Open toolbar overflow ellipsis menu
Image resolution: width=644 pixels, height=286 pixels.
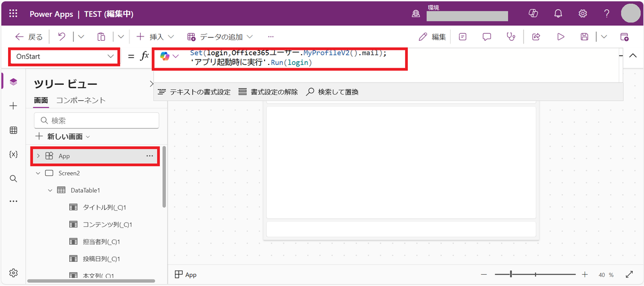(x=270, y=37)
